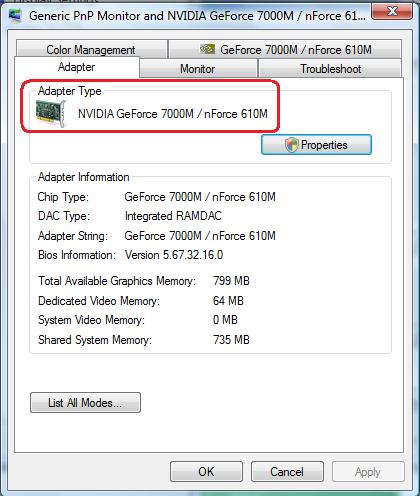The height and width of the screenshot is (496, 420).
Task: Switch to the Color Management tab
Action: [92, 49]
